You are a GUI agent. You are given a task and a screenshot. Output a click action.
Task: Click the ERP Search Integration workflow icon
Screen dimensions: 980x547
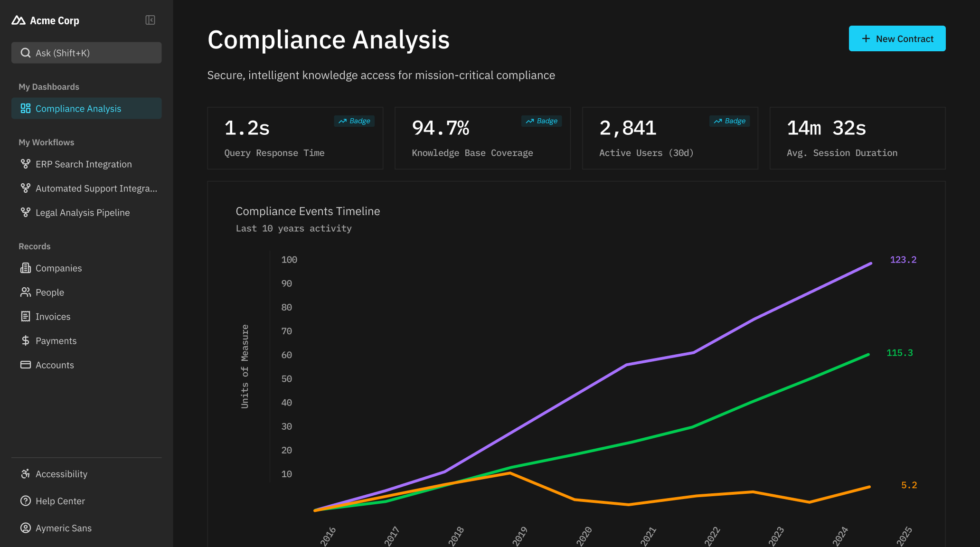(x=26, y=164)
